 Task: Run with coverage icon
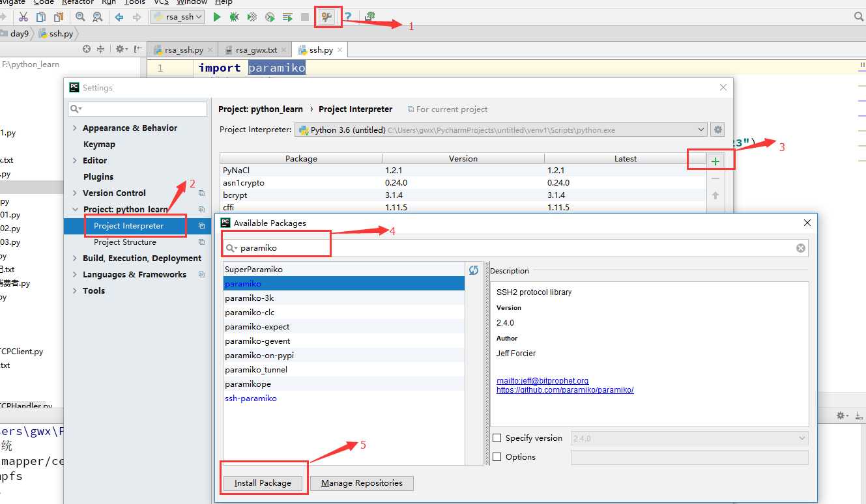252,17
